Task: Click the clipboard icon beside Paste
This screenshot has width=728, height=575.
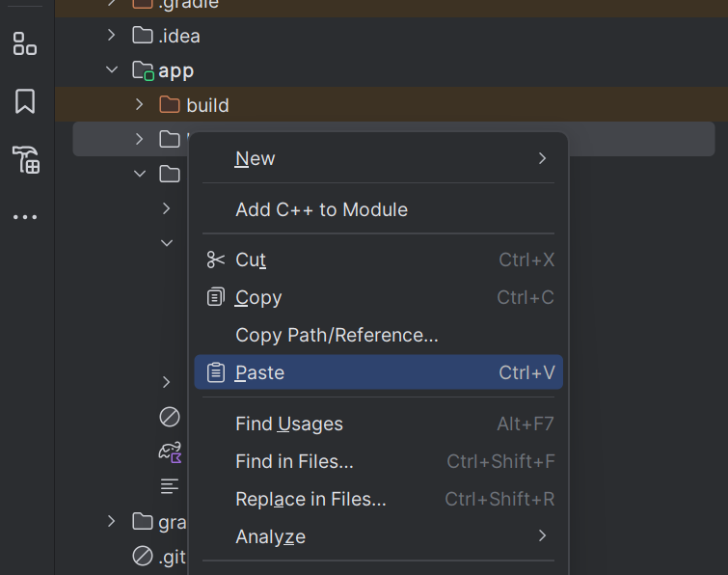Action: [216, 372]
